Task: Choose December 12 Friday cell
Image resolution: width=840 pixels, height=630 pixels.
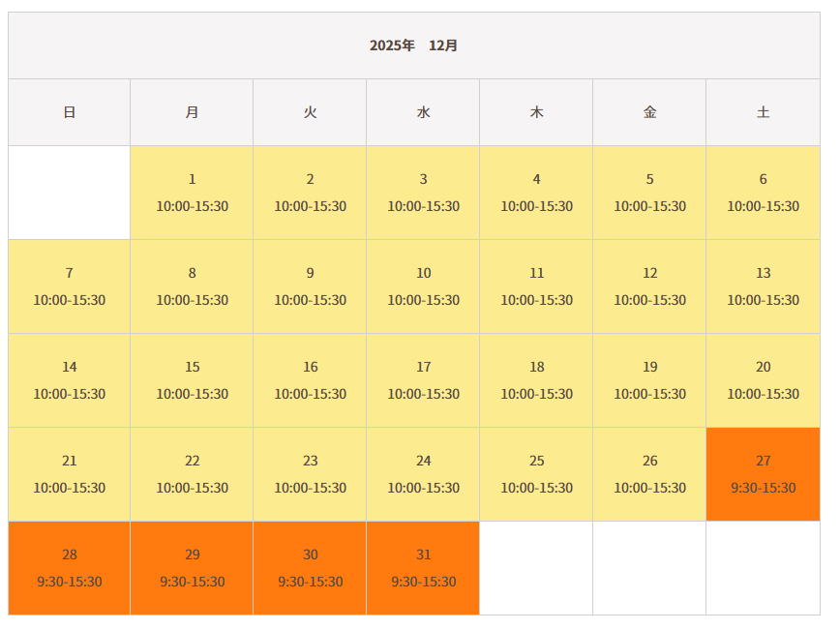Action: pyautogui.click(x=649, y=286)
